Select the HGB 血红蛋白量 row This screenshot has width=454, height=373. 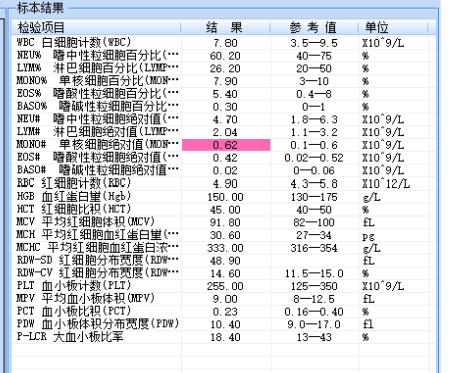click(x=224, y=196)
